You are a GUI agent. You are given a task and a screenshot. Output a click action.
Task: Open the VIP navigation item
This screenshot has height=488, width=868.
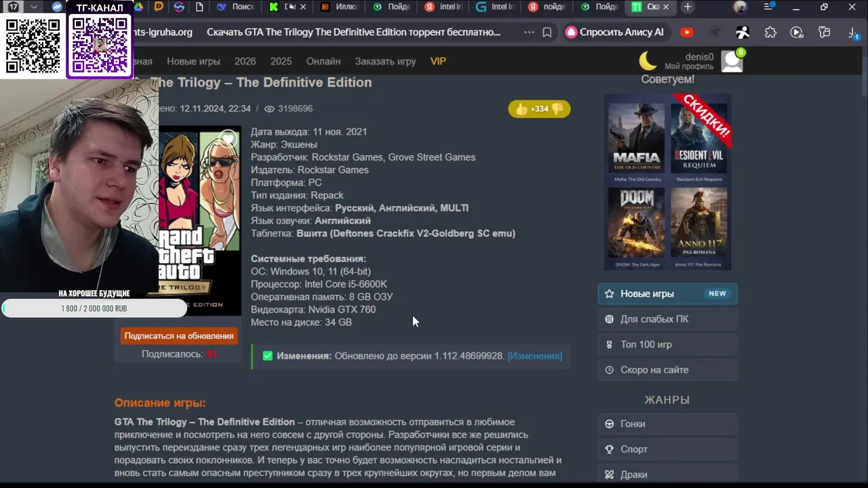tap(438, 61)
